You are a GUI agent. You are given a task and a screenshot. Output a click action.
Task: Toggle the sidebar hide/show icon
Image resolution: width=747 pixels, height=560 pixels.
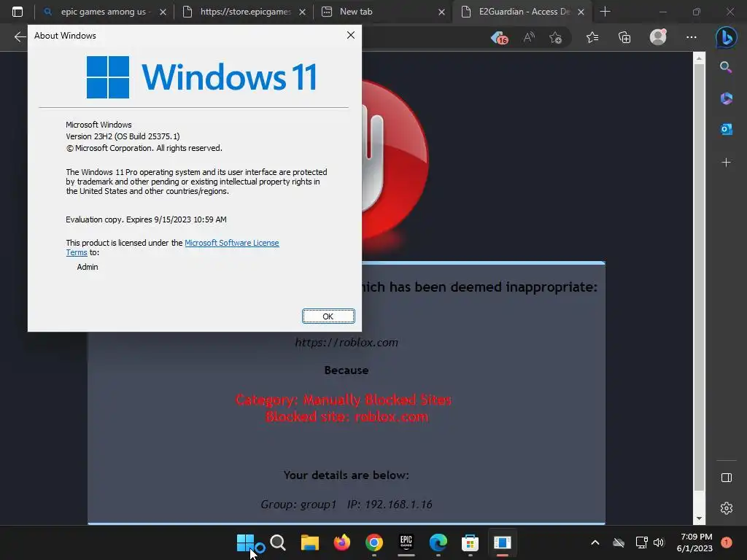[726, 478]
